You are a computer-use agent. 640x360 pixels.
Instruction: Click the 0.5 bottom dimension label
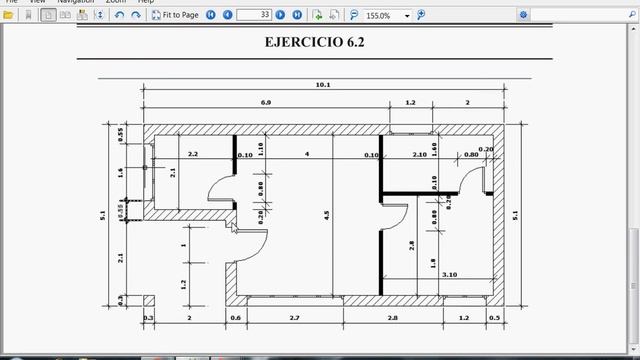(x=494, y=318)
